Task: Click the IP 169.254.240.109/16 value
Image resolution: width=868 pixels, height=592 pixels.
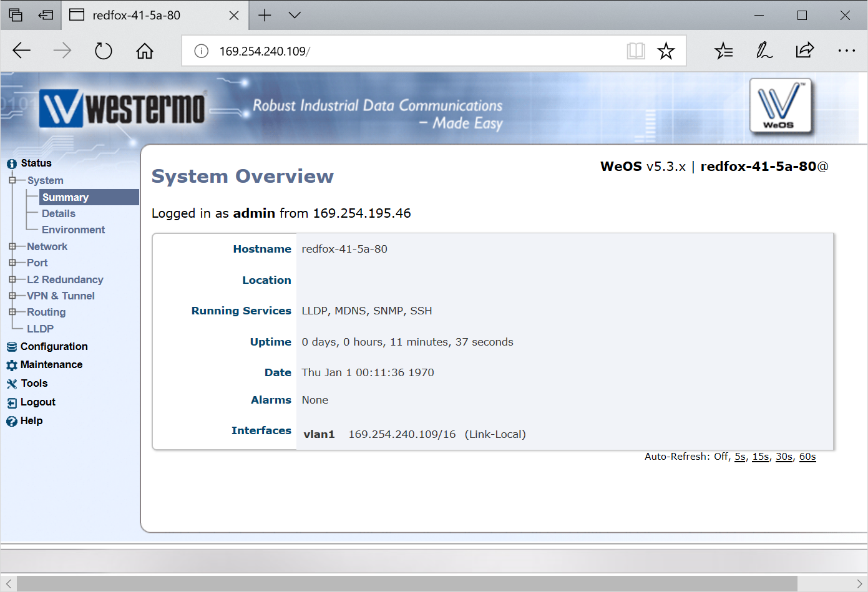Action: tap(402, 434)
